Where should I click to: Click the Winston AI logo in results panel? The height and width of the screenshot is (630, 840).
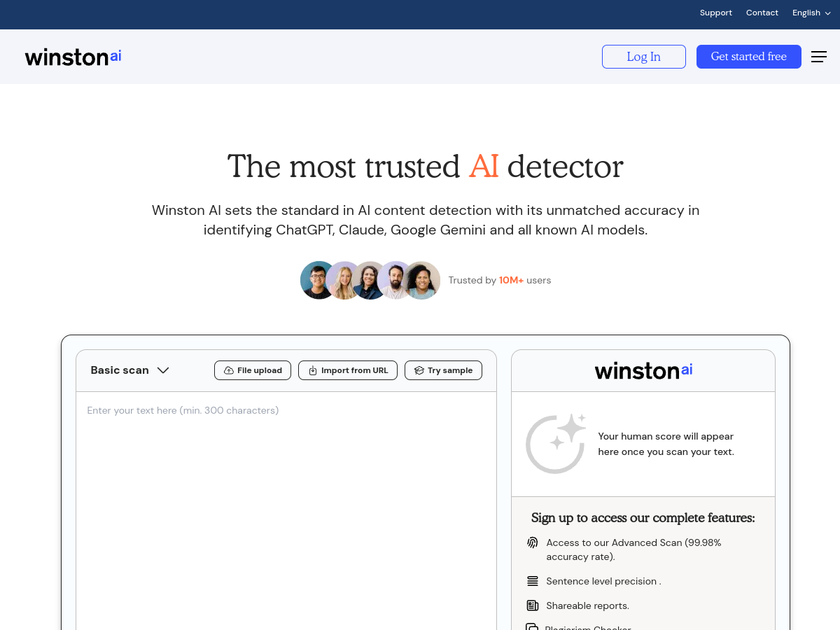(x=643, y=370)
